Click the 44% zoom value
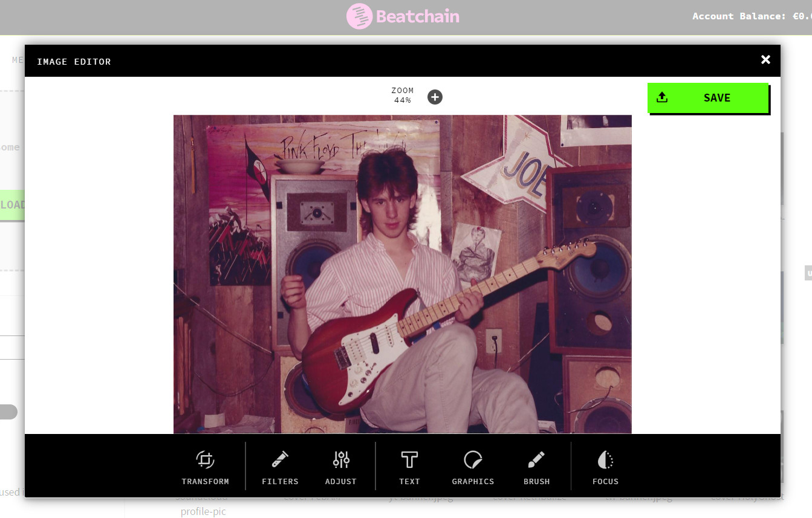The image size is (812, 518). click(x=403, y=100)
